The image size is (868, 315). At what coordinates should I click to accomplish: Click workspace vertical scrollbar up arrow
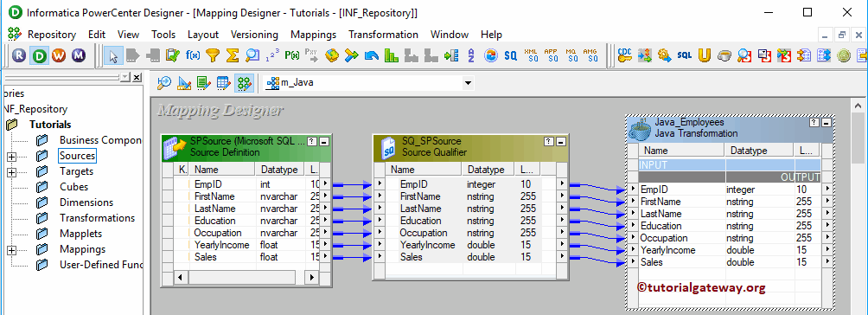coord(858,106)
